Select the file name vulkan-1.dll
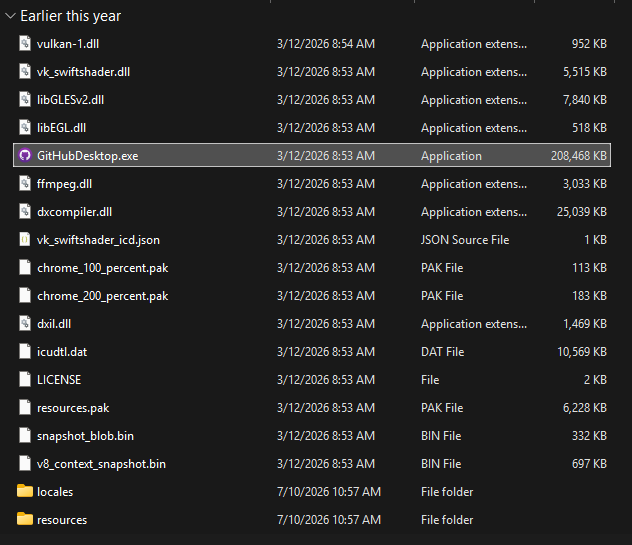This screenshot has width=632, height=545. click(68, 44)
